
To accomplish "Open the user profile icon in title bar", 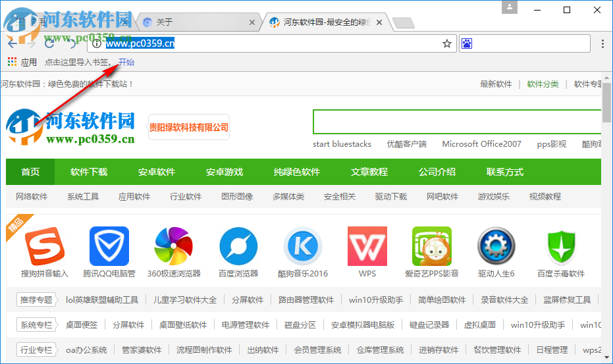I will tap(510, 7).
